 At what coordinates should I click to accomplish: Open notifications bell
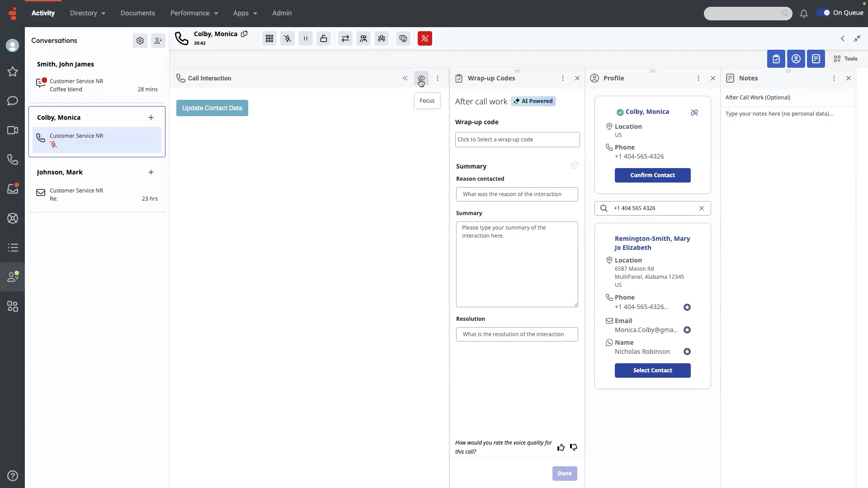(x=803, y=14)
